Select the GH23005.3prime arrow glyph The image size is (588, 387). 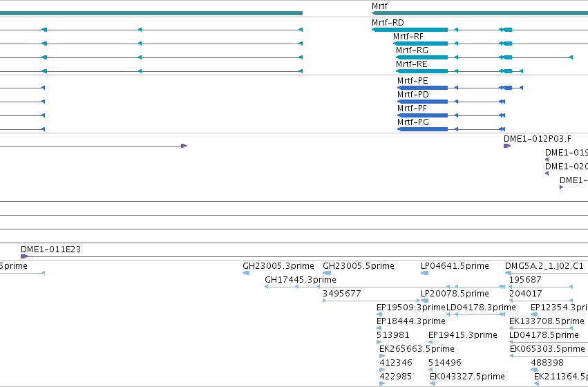pos(246,273)
